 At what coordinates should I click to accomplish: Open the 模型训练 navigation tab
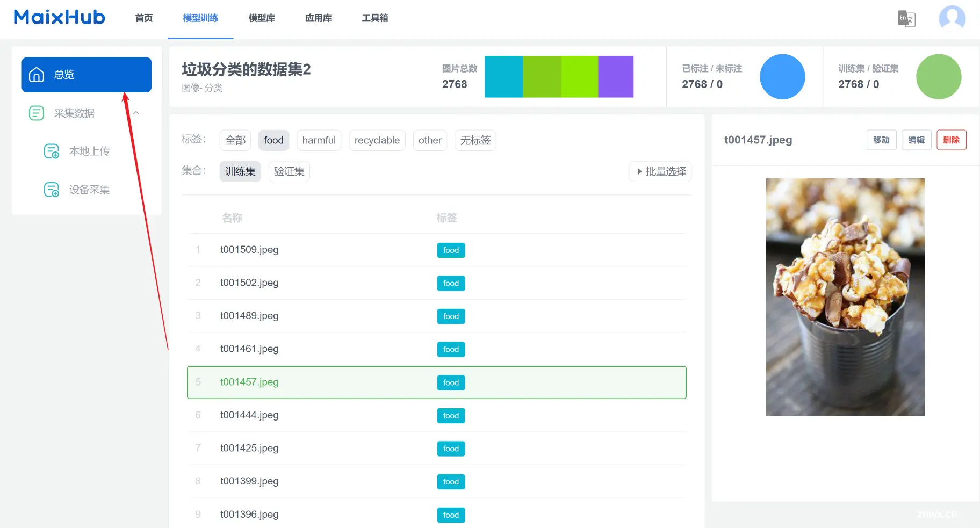point(200,18)
